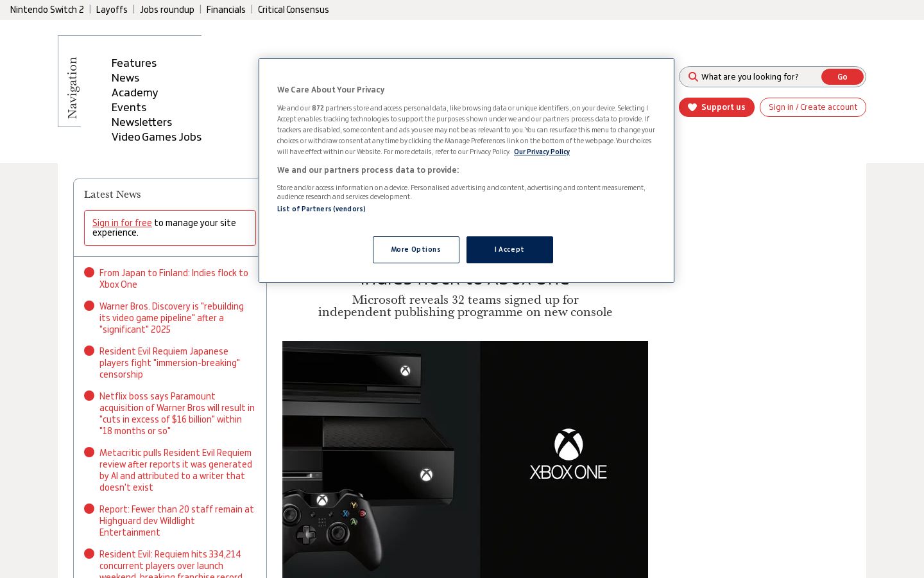Read Metacritic pulls Resident Evil review story
The image size is (924, 578).
176,470
